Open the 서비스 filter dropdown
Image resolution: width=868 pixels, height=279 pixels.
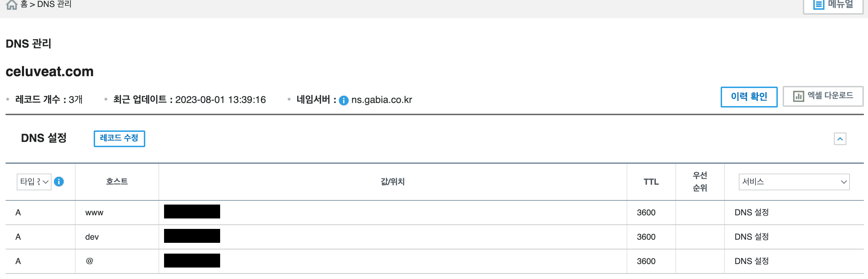click(794, 182)
